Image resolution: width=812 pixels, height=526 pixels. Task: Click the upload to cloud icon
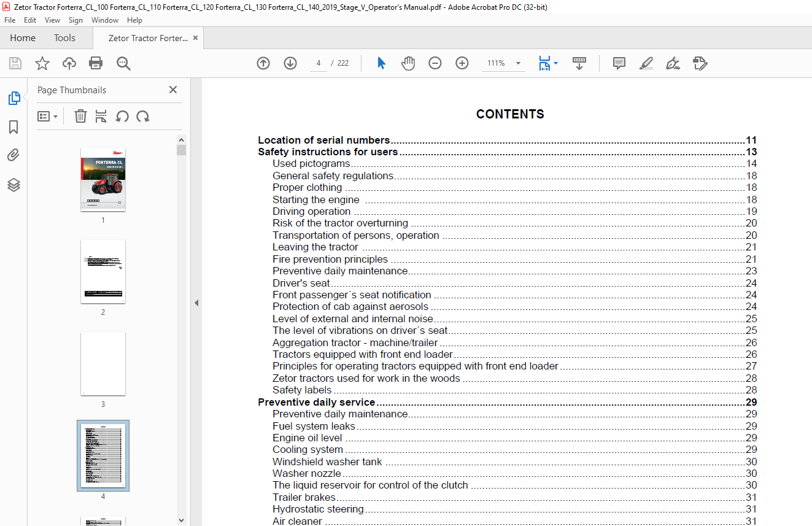(69, 63)
